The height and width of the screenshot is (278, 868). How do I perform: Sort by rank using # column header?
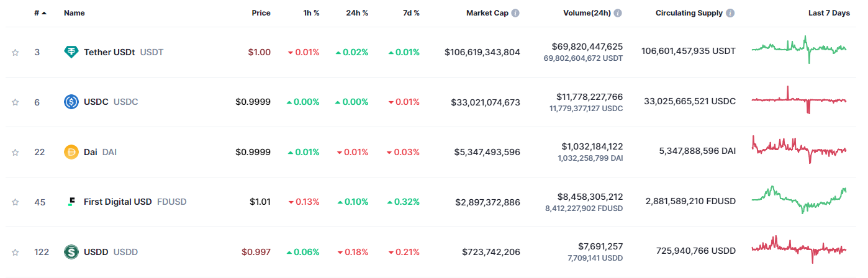(x=40, y=13)
